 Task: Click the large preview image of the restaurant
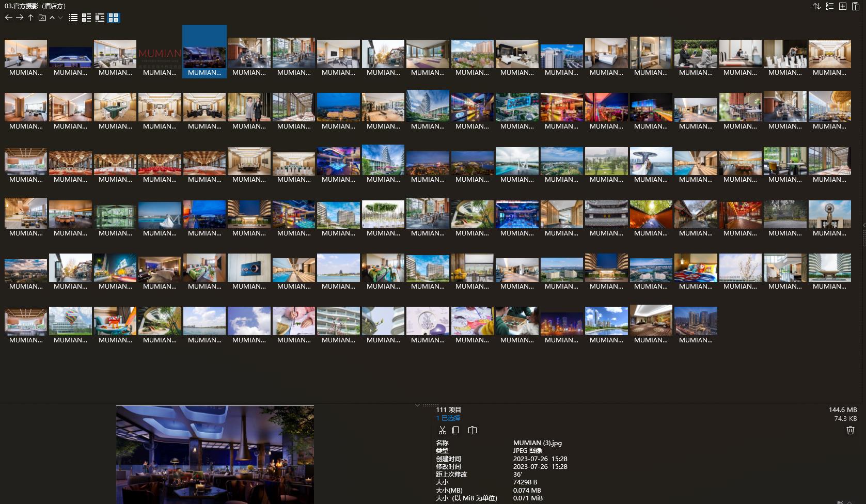[215, 454]
